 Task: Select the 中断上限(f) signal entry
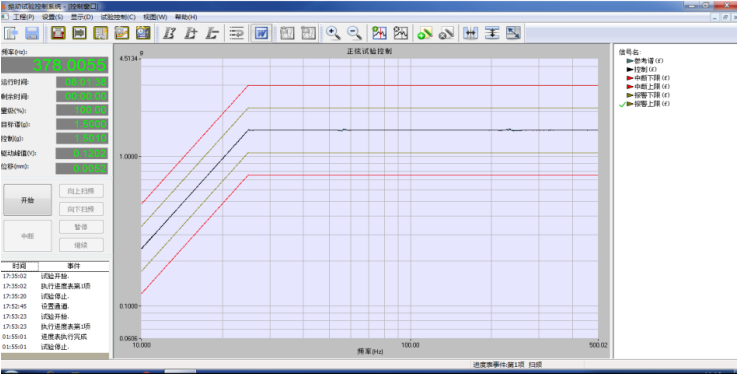point(648,86)
